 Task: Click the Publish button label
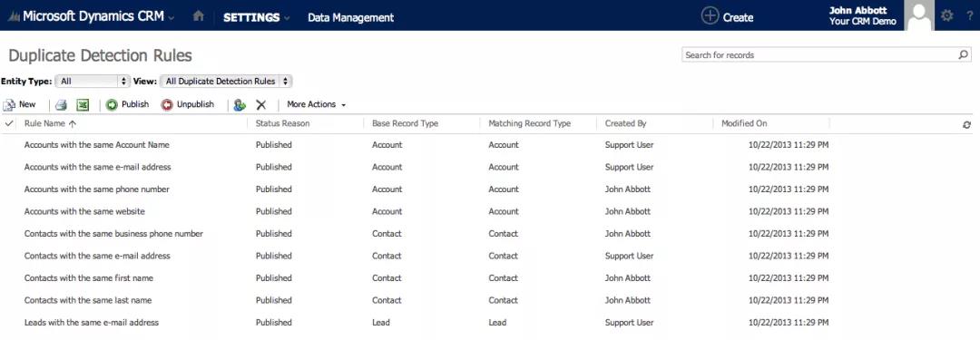click(x=135, y=104)
